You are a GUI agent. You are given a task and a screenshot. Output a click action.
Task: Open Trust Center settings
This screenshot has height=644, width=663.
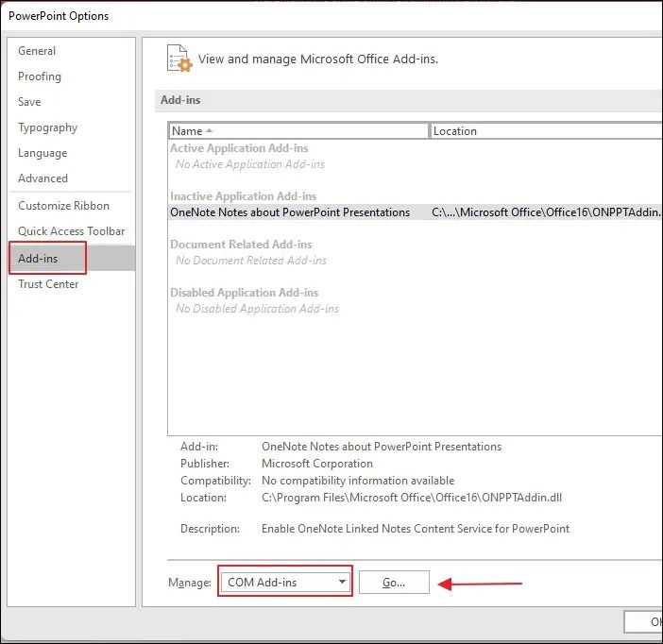click(48, 284)
